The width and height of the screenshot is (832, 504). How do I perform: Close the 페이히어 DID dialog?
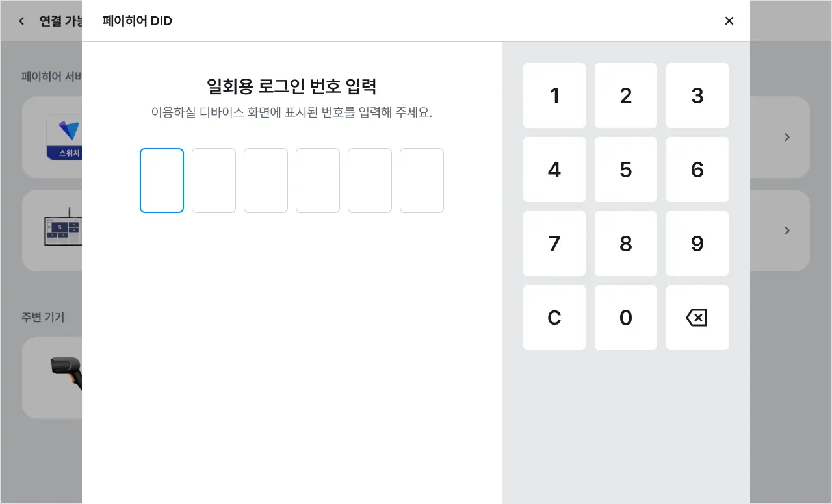[729, 21]
